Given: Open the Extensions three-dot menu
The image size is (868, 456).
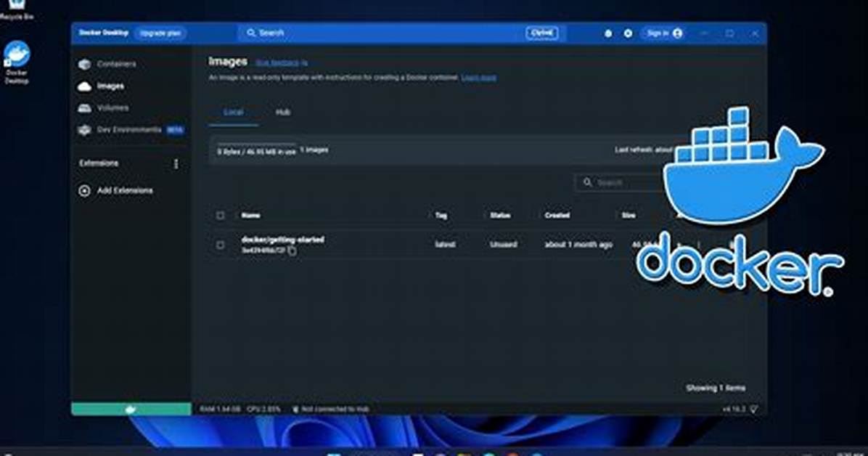Looking at the screenshot, I should [176, 164].
